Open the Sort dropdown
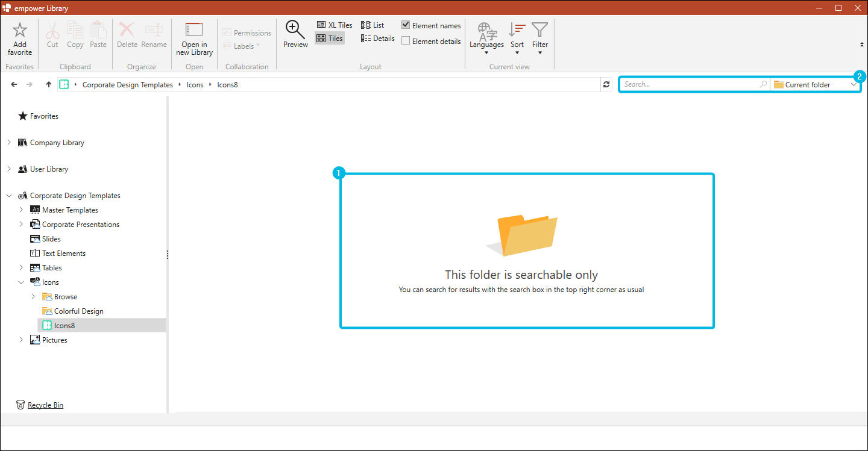868x451 pixels. pyautogui.click(x=517, y=39)
